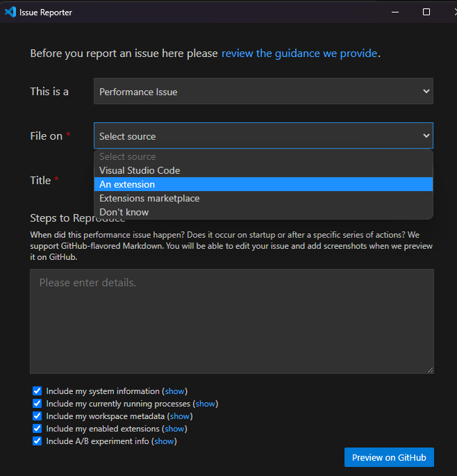
Task: Open the 'This is a' issue type dropdown
Action: coord(263,92)
